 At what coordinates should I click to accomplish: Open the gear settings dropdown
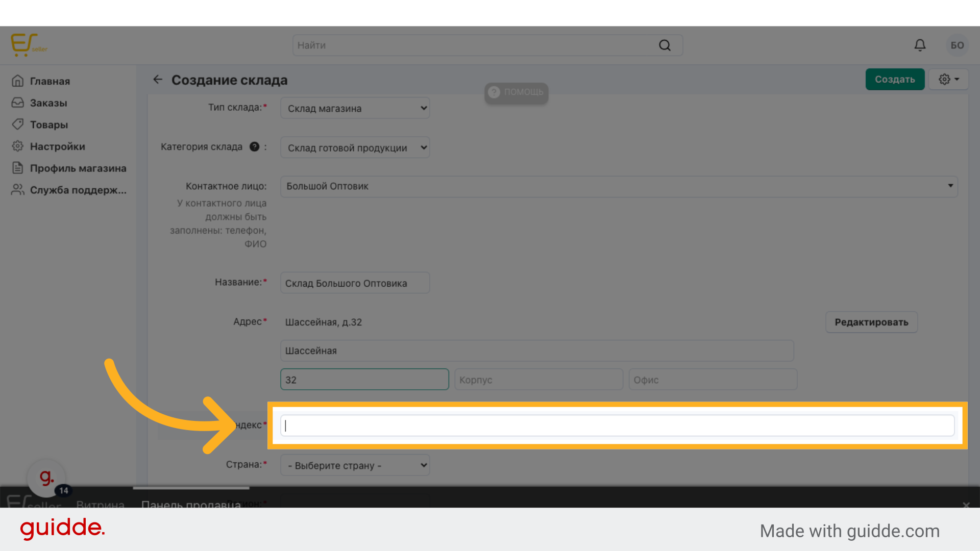tap(948, 80)
